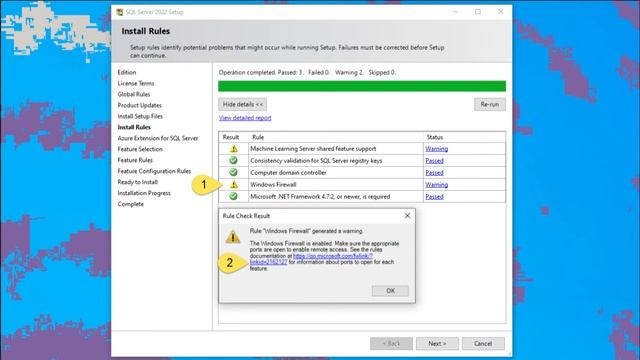Select License Terms step in the sidebar
640x360 pixels.
(x=136, y=83)
